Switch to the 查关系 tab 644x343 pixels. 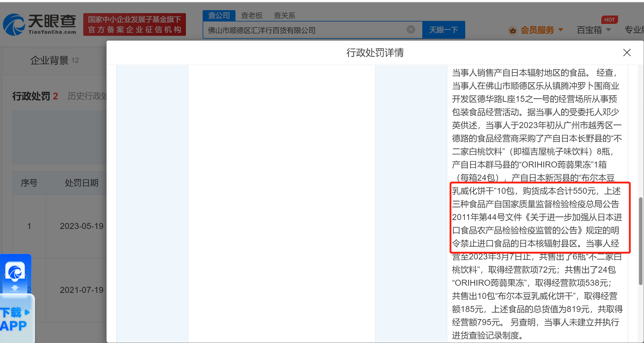(284, 16)
